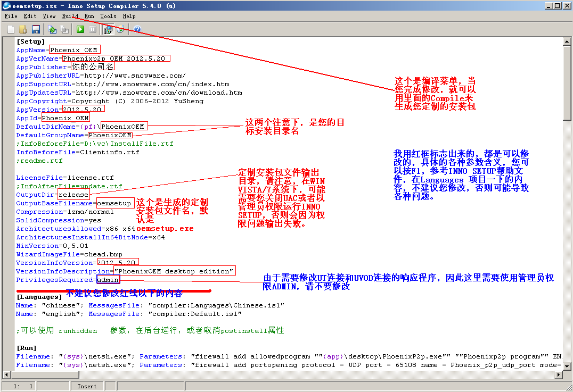Click the InfoBeforeFile=Clientinfo.rtf line
The height and width of the screenshot is (392, 573).
pos(77,152)
